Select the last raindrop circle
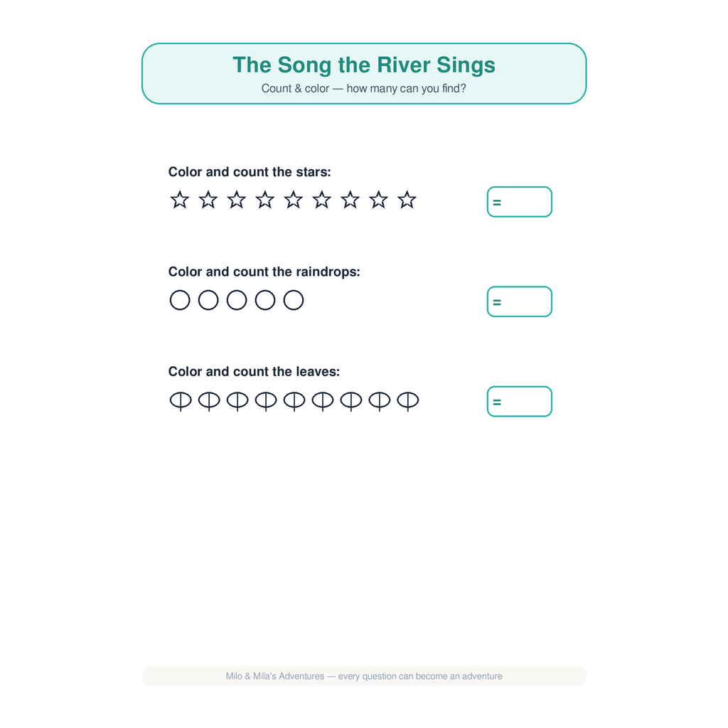Screen dimensions: 728x728 click(294, 300)
